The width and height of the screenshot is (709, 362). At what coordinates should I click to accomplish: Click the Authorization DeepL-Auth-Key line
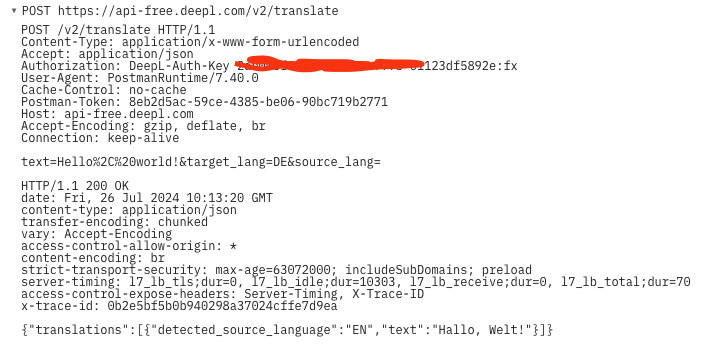click(269, 66)
